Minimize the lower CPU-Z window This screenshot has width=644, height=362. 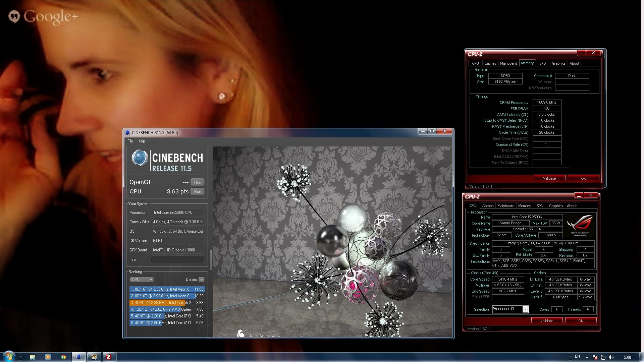pos(579,195)
